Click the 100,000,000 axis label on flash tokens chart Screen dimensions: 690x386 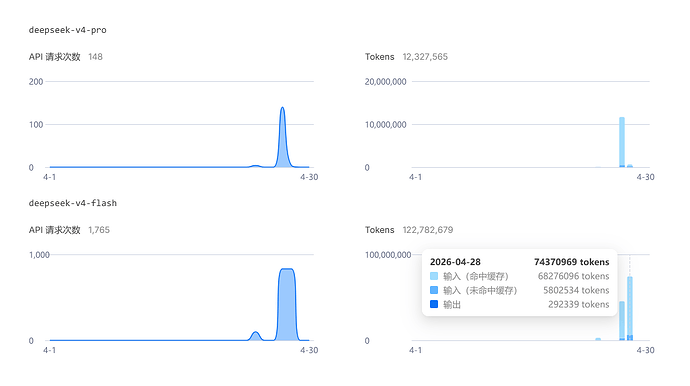[x=388, y=255]
